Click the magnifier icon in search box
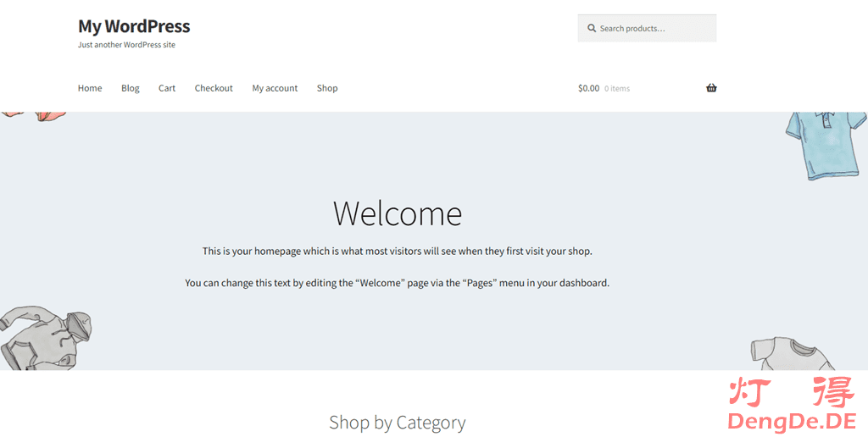 click(x=592, y=29)
